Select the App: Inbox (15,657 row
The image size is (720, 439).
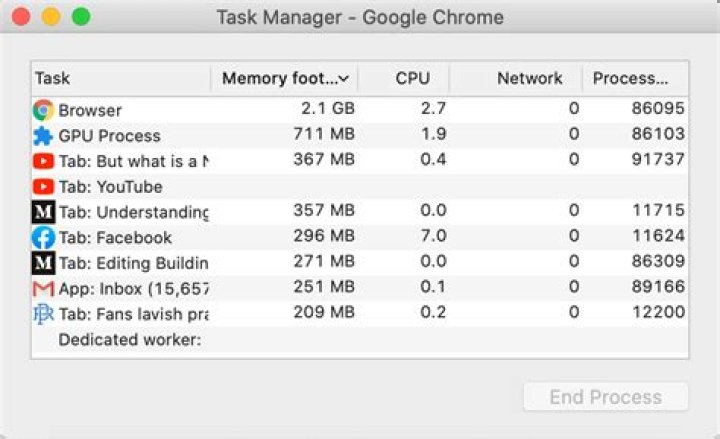[360, 288]
